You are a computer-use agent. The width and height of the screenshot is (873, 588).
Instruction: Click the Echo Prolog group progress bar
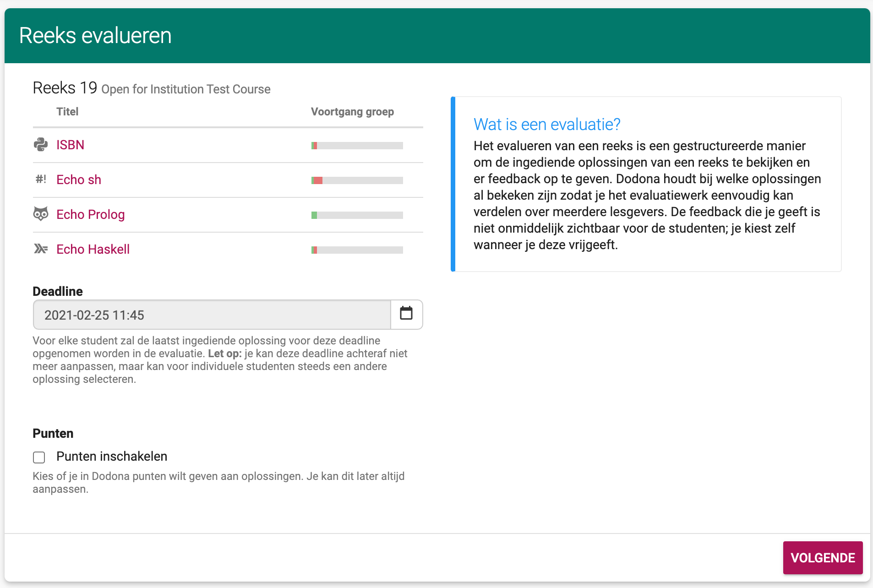point(357,215)
